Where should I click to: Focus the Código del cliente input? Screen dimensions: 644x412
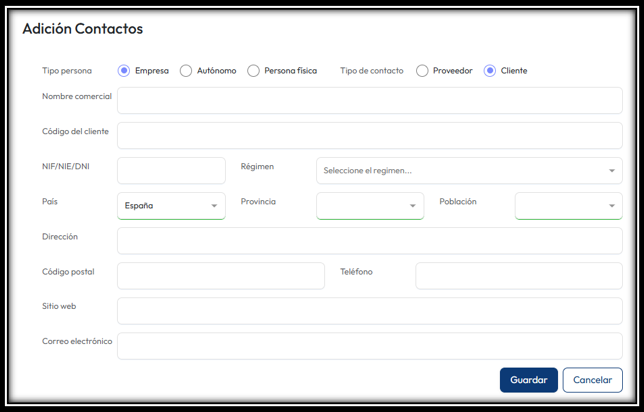(370, 136)
